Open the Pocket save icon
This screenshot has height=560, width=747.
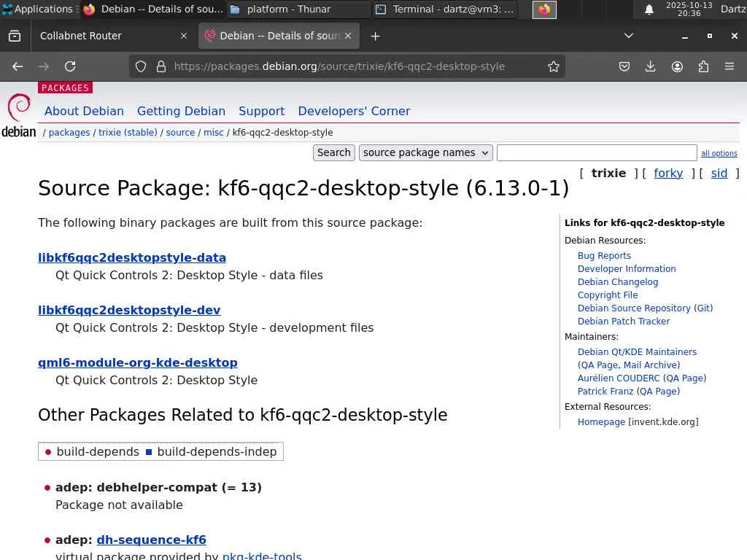(x=624, y=66)
